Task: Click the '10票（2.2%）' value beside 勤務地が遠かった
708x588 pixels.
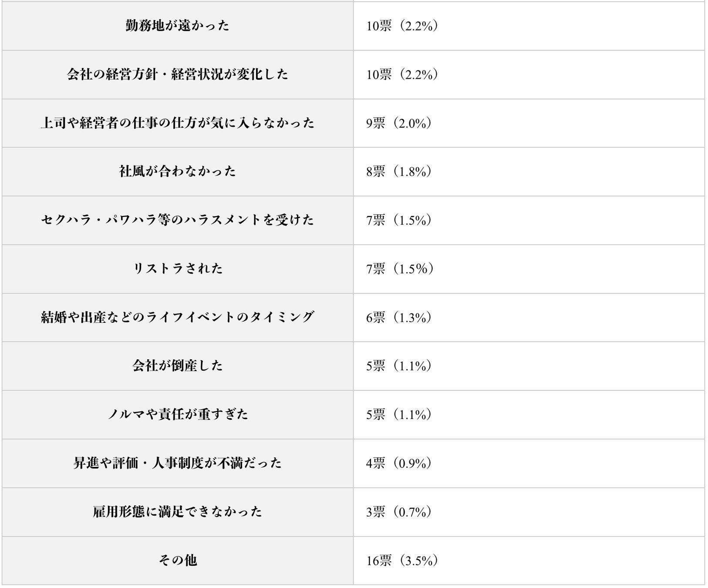Action: (x=402, y=26)
